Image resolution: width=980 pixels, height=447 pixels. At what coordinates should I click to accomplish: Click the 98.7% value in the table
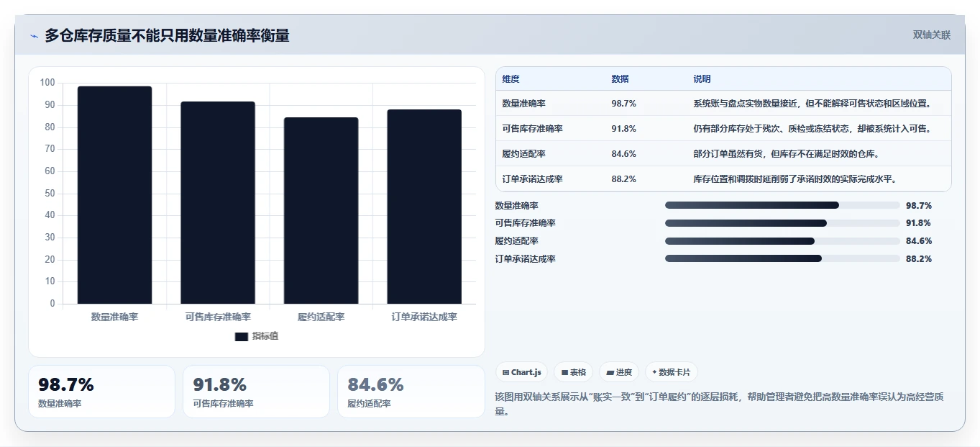coord(623,104)
